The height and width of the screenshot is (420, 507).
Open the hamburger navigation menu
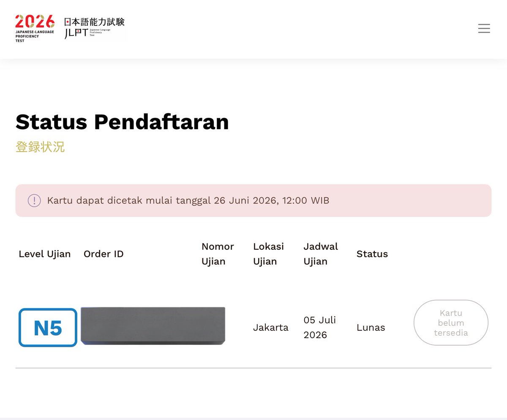click(x=484, y=28)
